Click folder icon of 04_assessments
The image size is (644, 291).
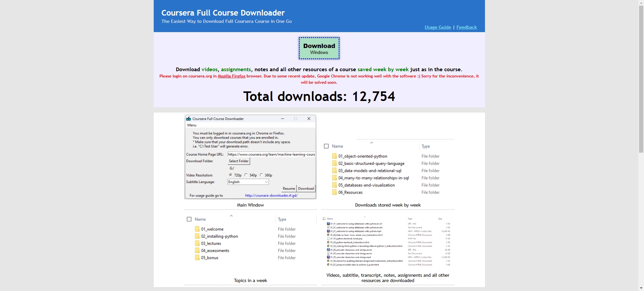tap(197, 251)
